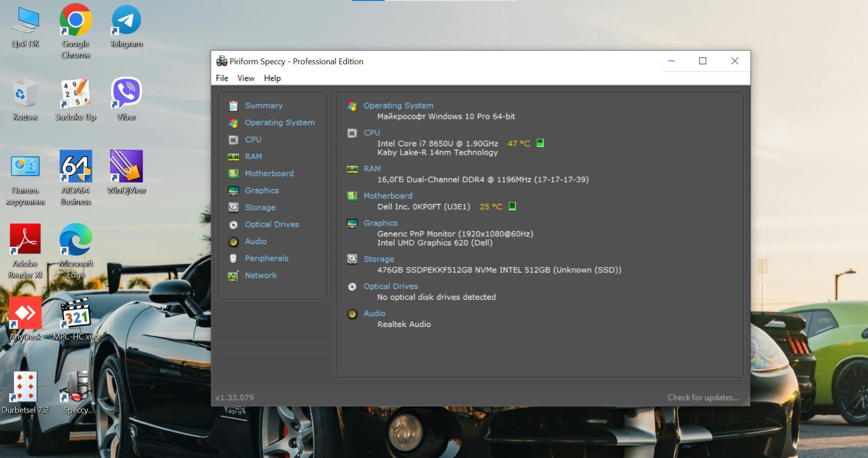Click the Storage icon in summary panel

(352, 259)
